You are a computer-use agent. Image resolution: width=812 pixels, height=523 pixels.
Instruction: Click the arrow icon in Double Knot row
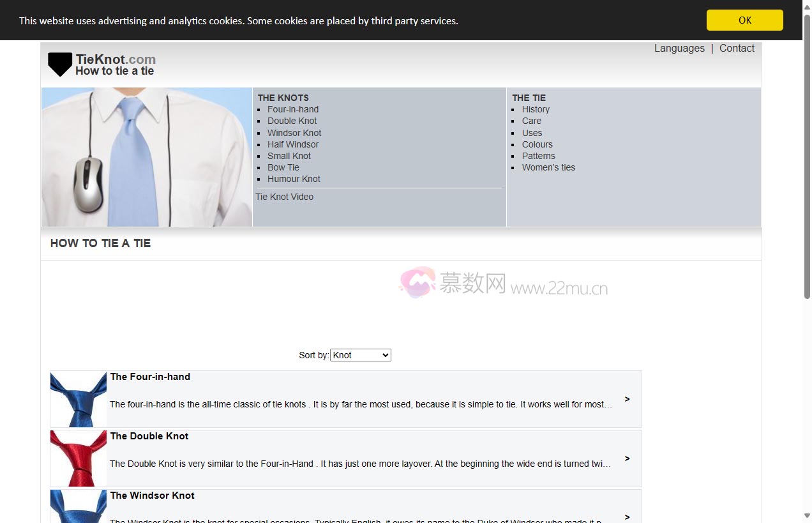pos(627,459)
